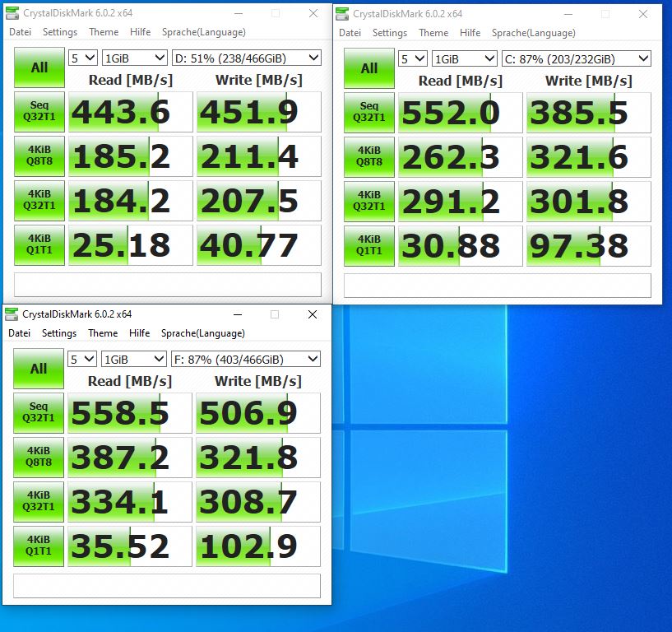Image resolution: width=672 pixels, height=632 pixels.
Task: Open test count dropdown in C: drive window
Action: click(413, 58)
